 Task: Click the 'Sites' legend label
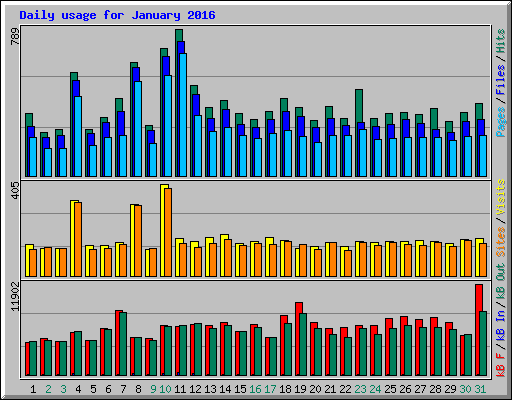point(500,242)
